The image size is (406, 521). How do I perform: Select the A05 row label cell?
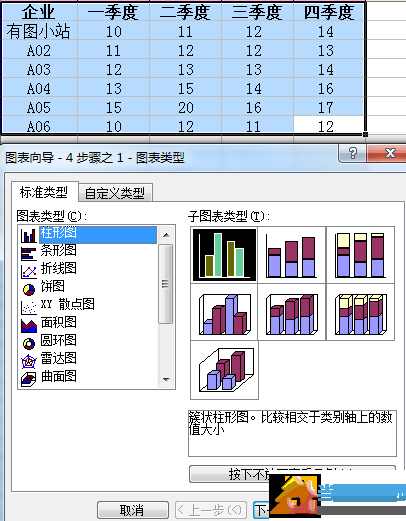click(39, 107)
